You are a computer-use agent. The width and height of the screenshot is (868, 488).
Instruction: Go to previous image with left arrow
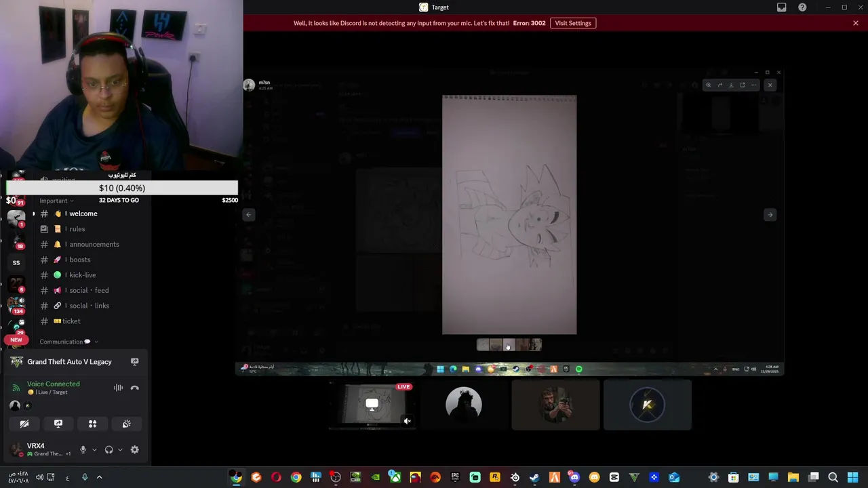pos(249,215)
